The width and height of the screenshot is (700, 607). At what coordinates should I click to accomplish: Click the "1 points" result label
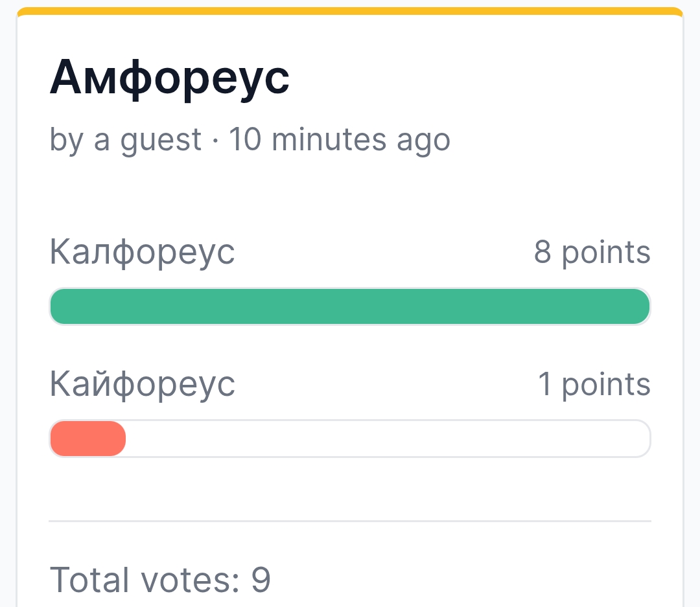pos(594,384)
